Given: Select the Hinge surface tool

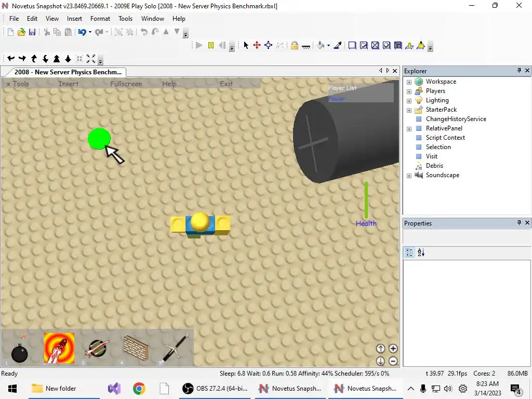Looking at the screenshot, I should (409, 45).
